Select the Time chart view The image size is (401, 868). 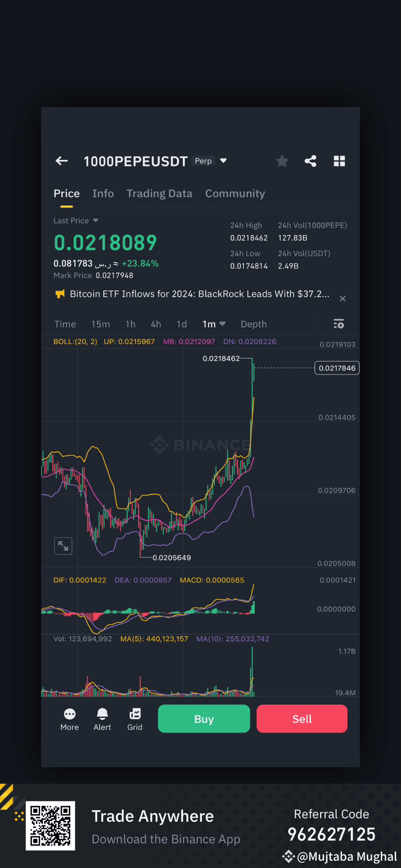[x=65, y=324]
